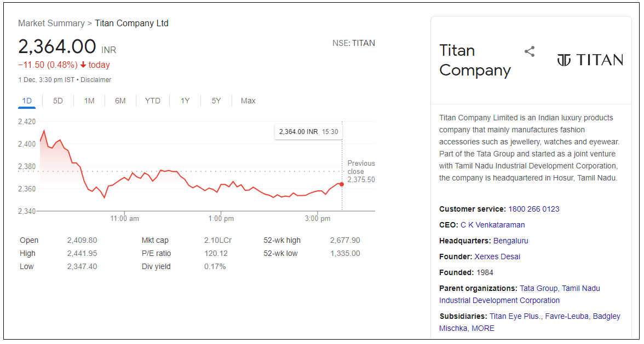Screen dimensions: 644x344
Task: Select the Max time range
Action: point(248,101)
